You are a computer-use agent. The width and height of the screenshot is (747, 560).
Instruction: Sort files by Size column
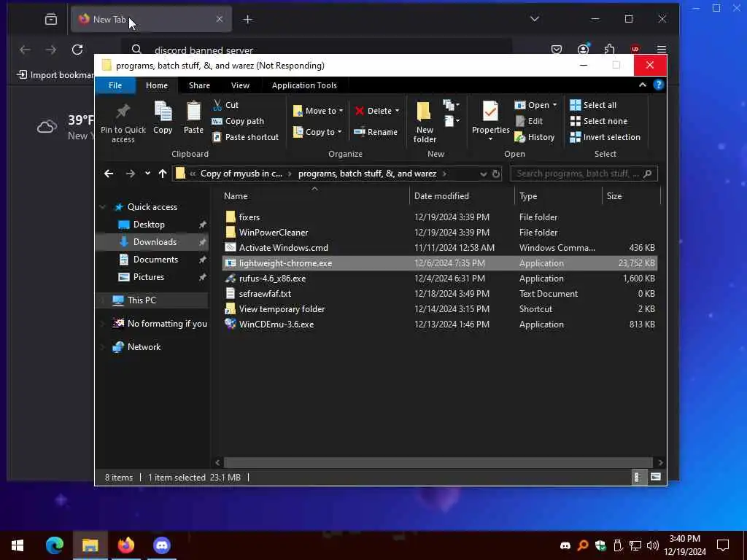pyautogui.click(x=631, y=195)
